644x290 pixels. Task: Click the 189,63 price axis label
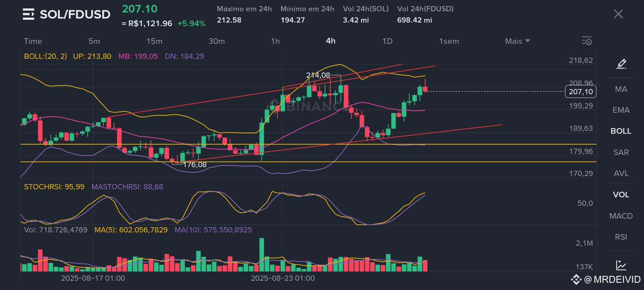click(581, 128)
